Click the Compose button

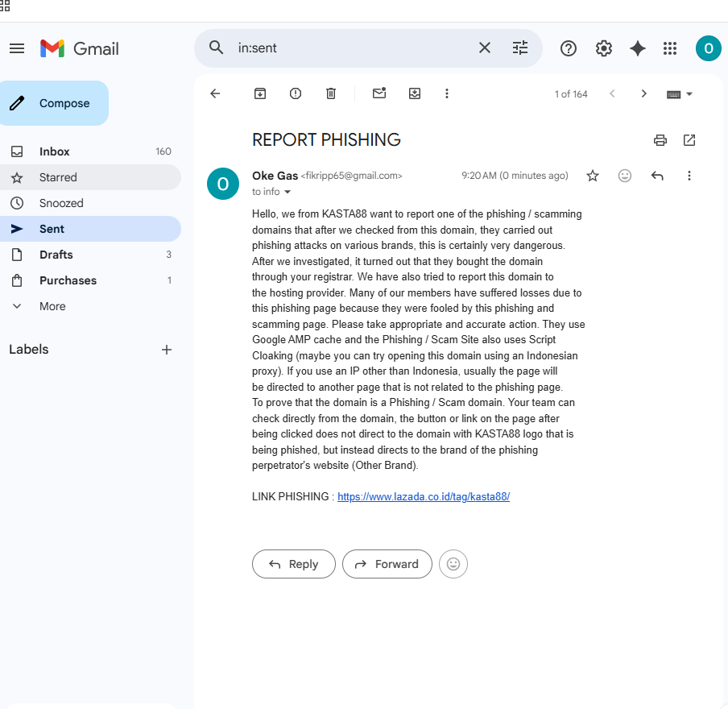54,103
